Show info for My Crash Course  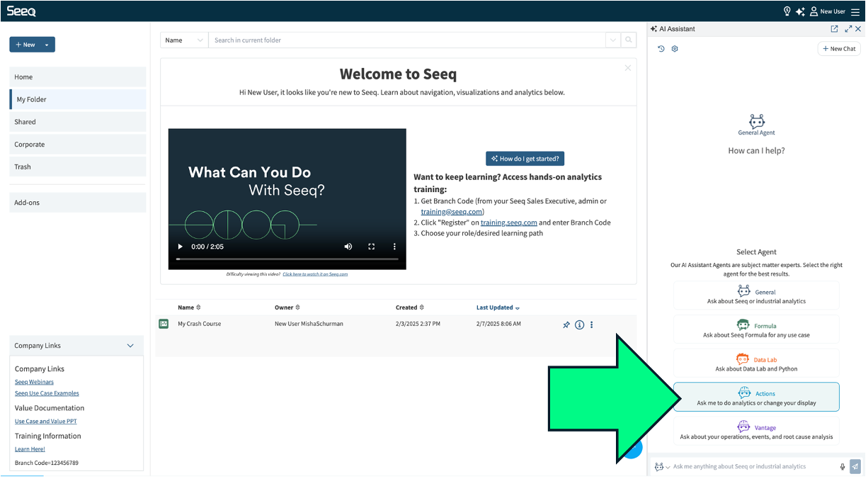tap(579, 325)
